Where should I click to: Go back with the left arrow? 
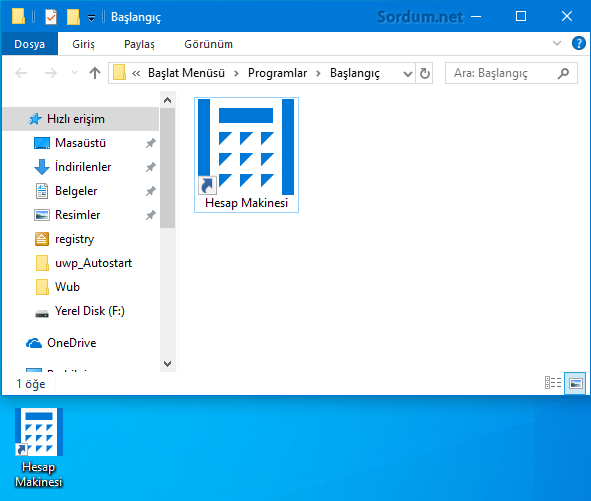21,73
